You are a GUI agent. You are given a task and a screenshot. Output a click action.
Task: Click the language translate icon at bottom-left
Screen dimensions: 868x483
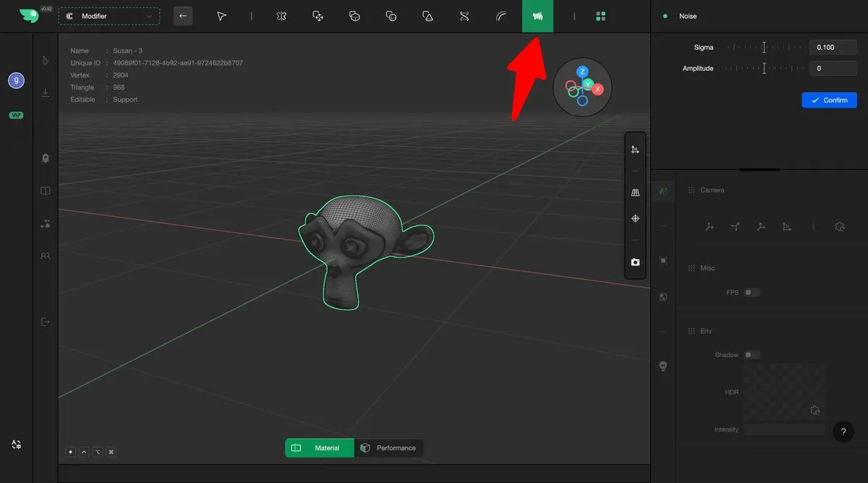pyautogui.click(x=17, y=445)
